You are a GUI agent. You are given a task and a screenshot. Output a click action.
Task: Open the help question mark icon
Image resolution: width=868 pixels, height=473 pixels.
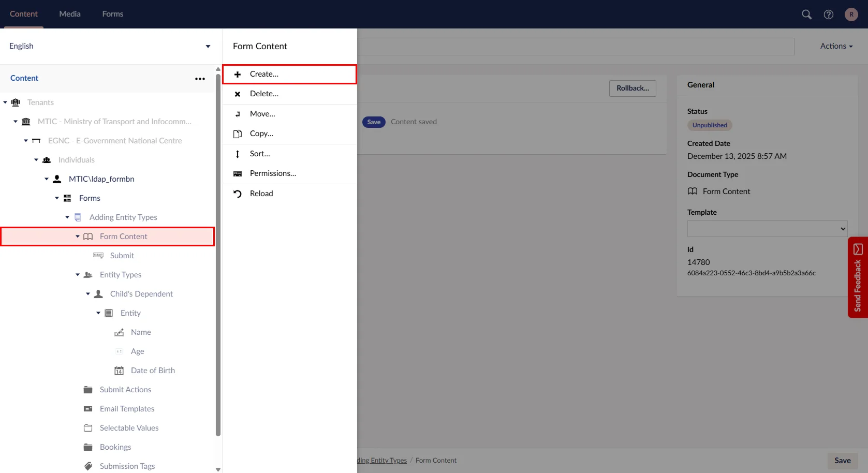point(829,14)
